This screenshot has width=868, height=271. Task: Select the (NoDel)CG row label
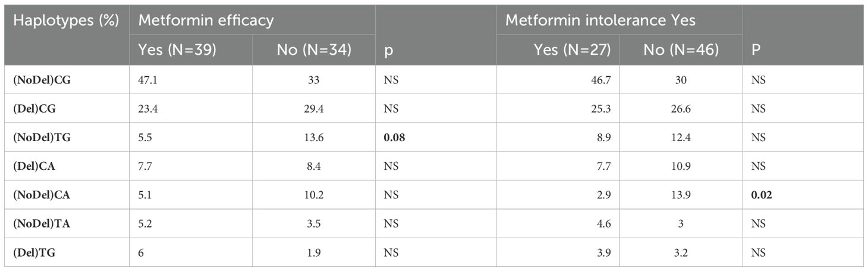(x=42, y=80)
